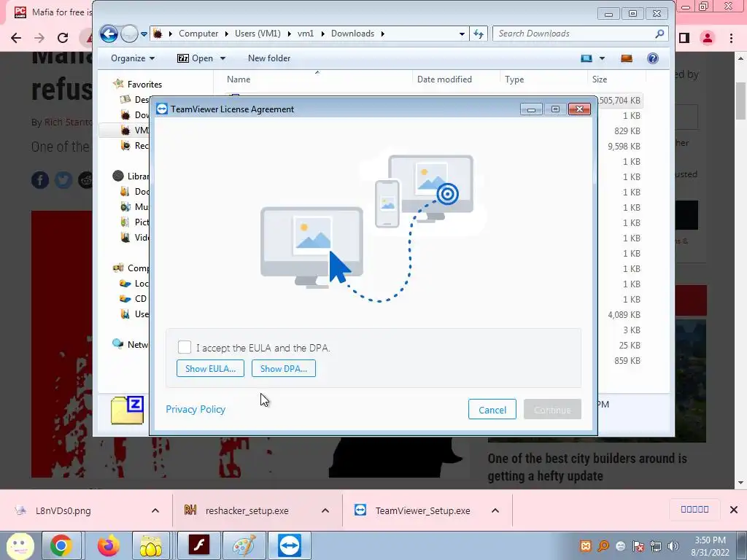The height and width of the screenshot is (560, 747).
Task: Open the browser profile avatar
Action: (708, 38)
